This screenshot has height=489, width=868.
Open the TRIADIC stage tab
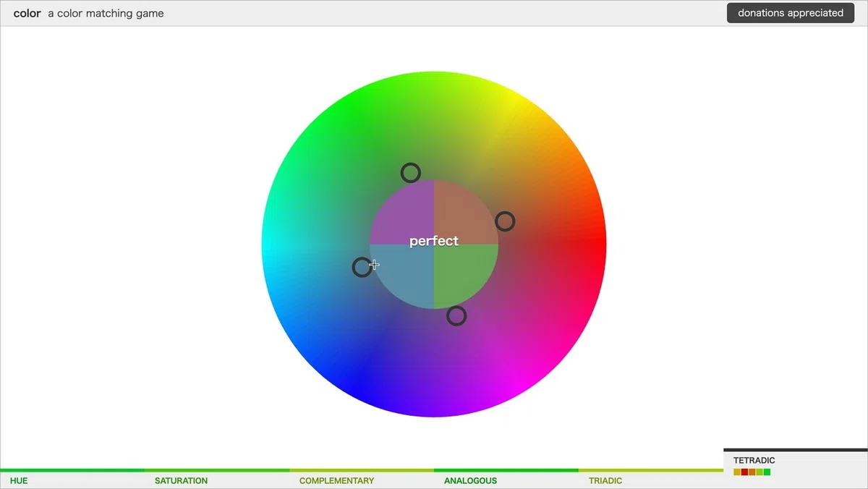point(651,479)
